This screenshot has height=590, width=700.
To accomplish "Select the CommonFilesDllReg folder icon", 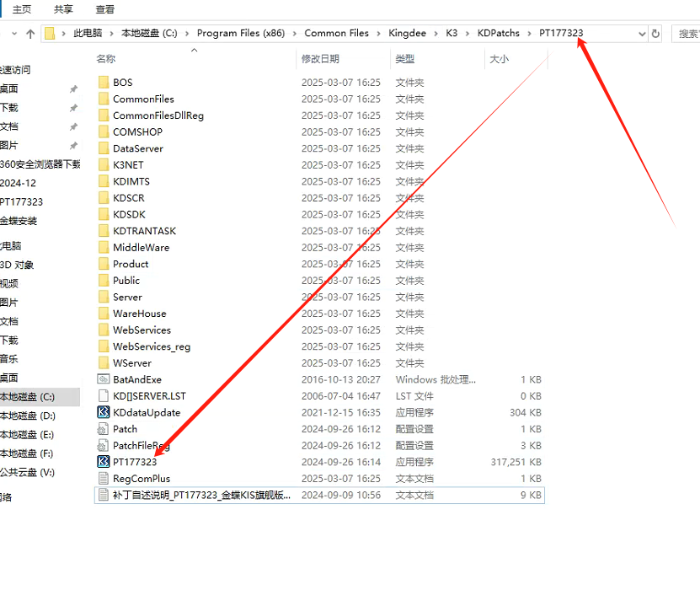I will (104, 115).
